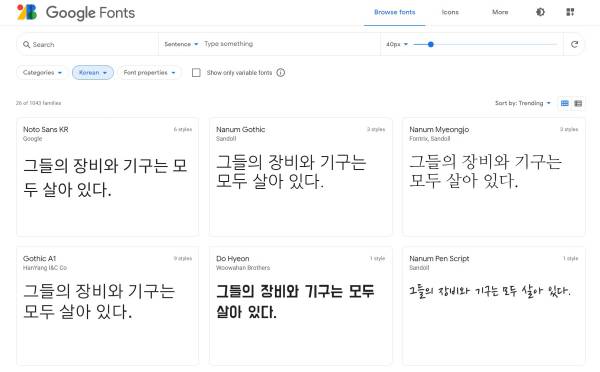This screenshot has width=600, height=372.
Task: Switch to grid view
Action: point(564,103)
